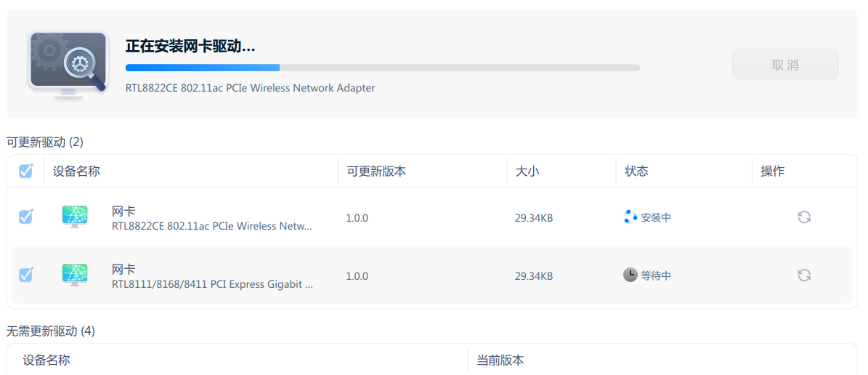The width and height of the screenshot is (868, 375).
Task: Click the 取消 cancel button
Action: [x=785, y=65]
